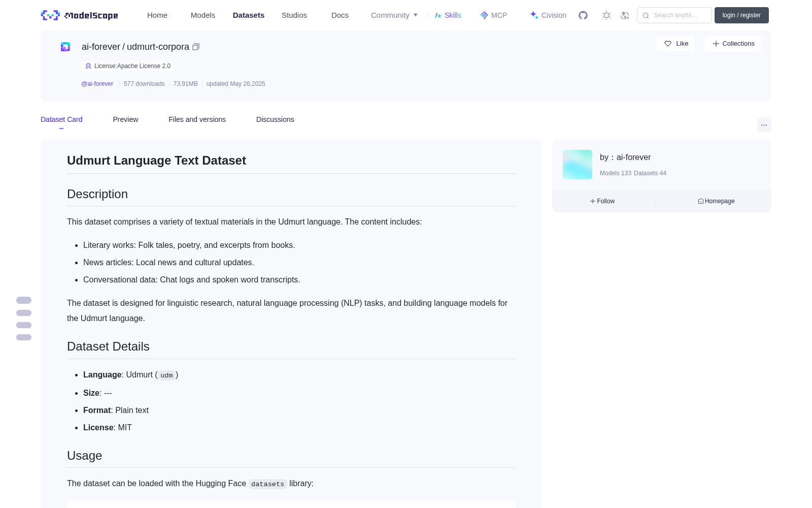Add dataset to Collections

click(733, 44)
